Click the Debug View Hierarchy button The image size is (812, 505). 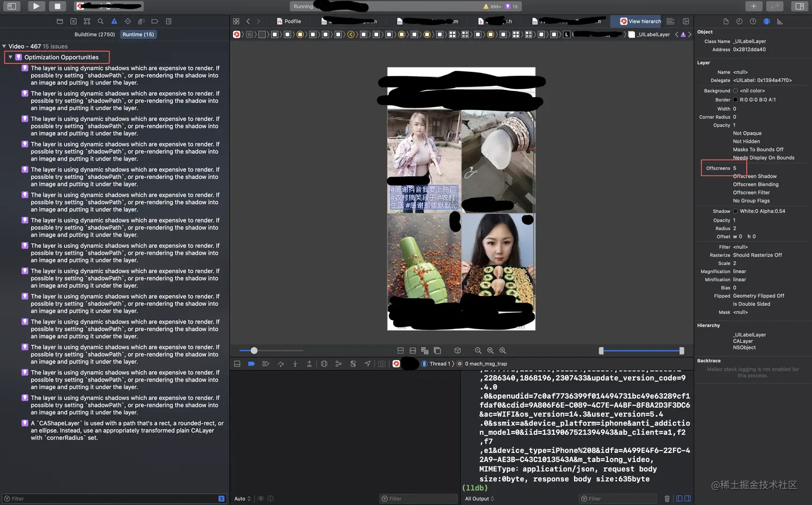pyautogui.click(x=324, y=364)
